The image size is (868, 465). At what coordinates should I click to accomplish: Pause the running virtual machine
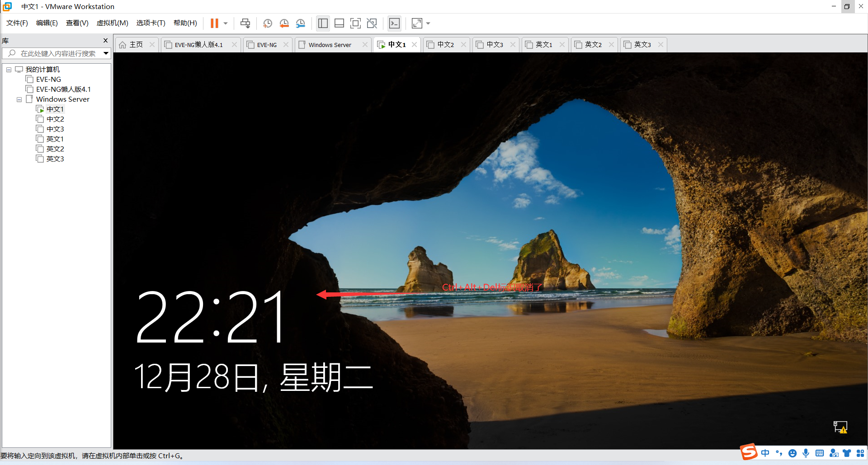click(214, 23)
